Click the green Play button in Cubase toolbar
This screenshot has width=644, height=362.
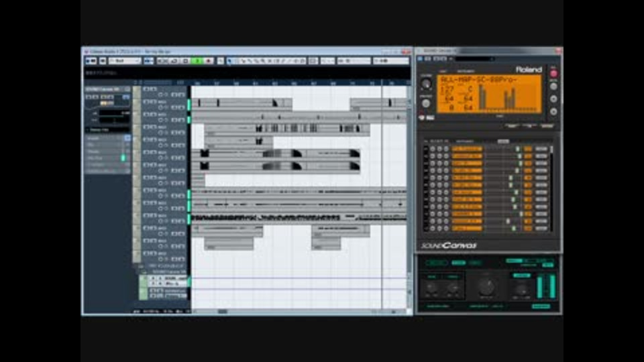click(197, 61)
